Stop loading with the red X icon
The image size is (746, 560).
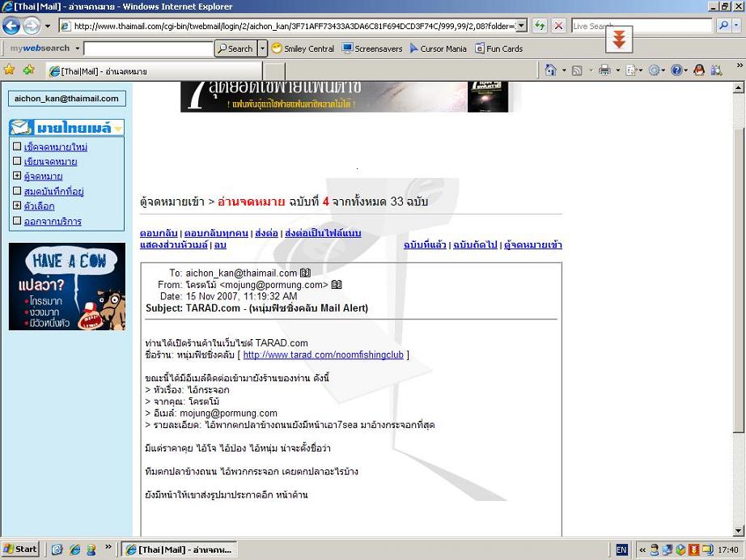559,26
